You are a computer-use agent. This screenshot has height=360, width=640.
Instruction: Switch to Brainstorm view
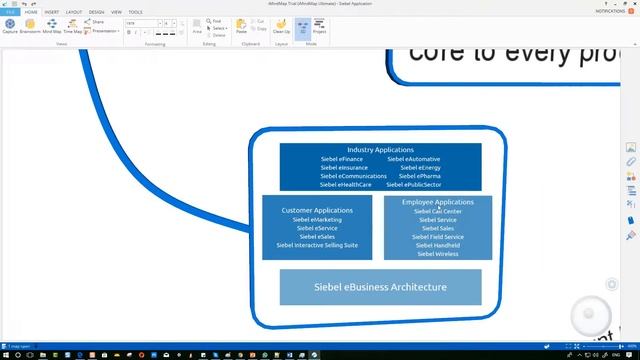coord(30,26)
